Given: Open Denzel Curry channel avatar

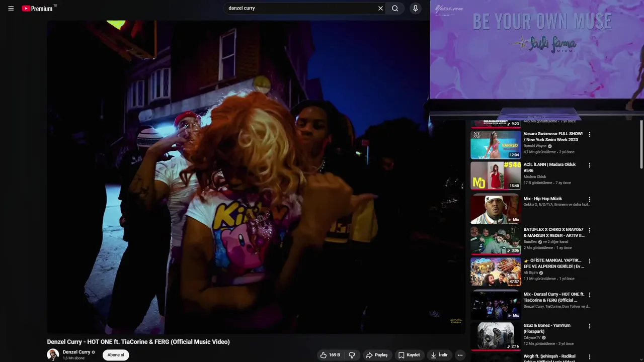Looking at the screenshot, I should pyautogui.click(x=53, y=354).
